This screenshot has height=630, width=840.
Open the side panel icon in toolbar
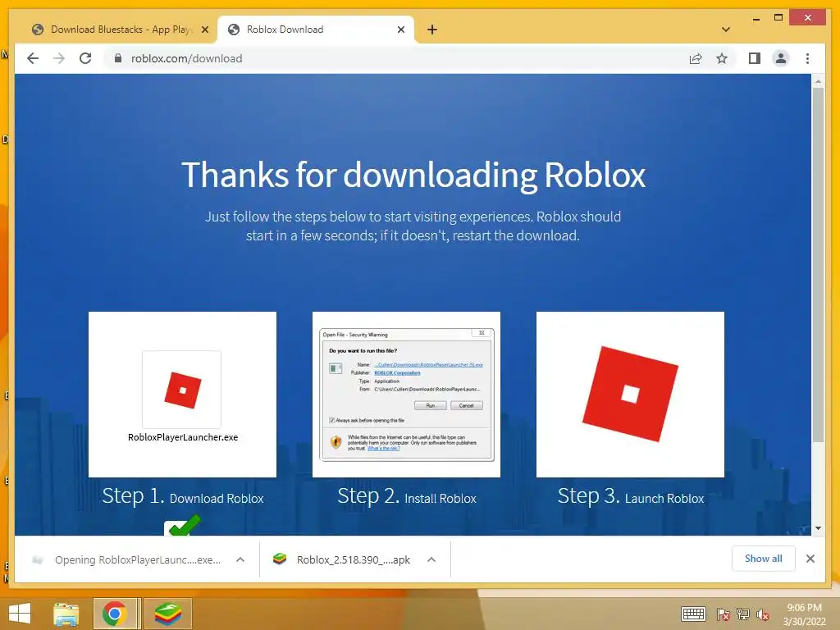[755, 58]
